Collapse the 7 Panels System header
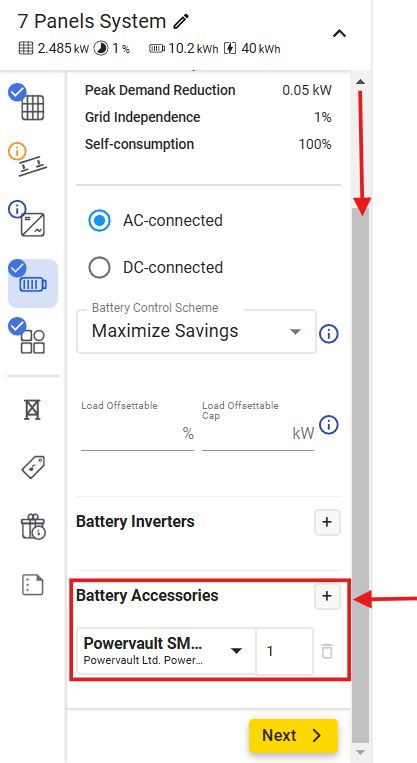This screenshot has height=763, width=417. tap(339, 34)
